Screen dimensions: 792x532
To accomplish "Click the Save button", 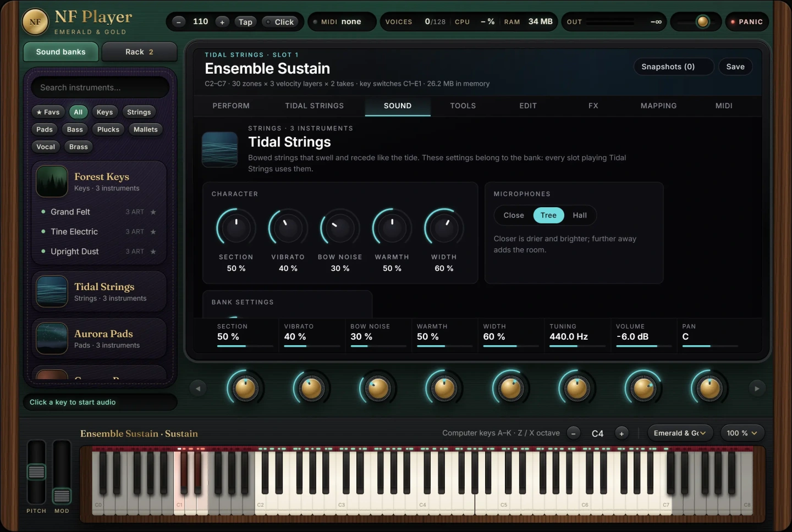I will point(735,66).
